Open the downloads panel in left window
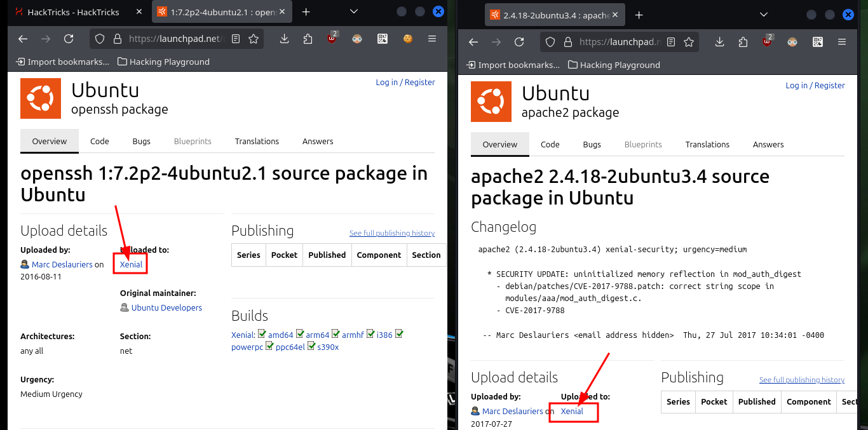Image resolution: width=868 pixels, height=430 pixels. pos(284,39)
